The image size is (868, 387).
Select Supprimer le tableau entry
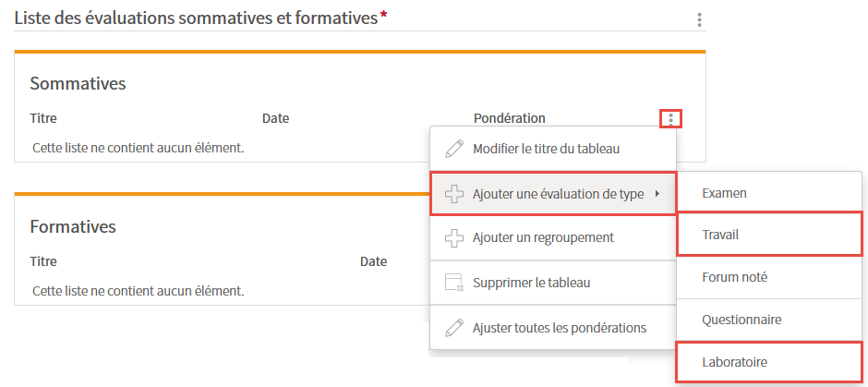point(553,283)
